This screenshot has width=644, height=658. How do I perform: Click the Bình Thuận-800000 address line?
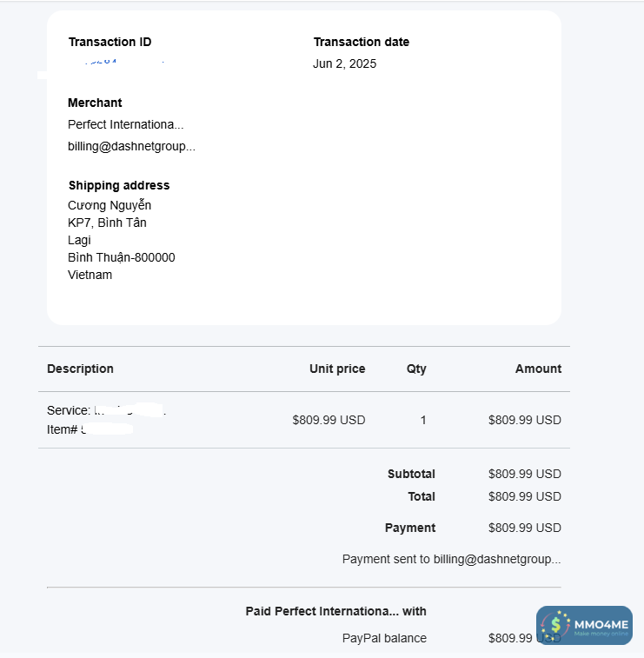(122, 257)
